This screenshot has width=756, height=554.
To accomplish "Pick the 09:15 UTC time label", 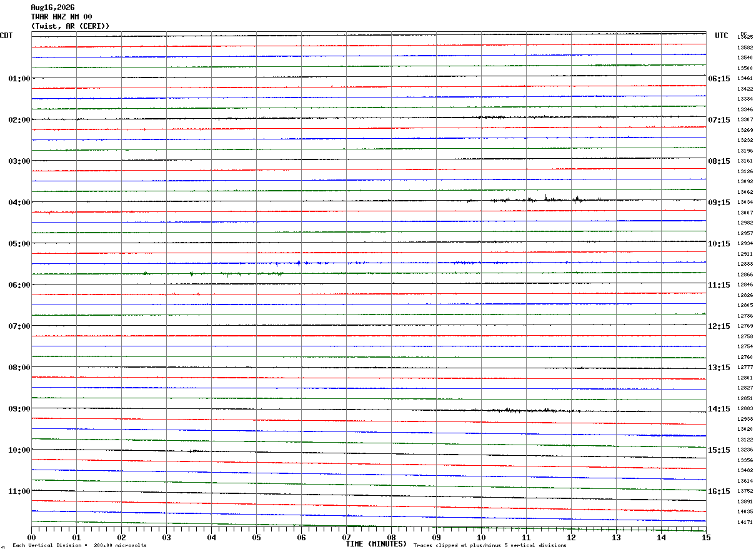I will click(x=719, y=203).
